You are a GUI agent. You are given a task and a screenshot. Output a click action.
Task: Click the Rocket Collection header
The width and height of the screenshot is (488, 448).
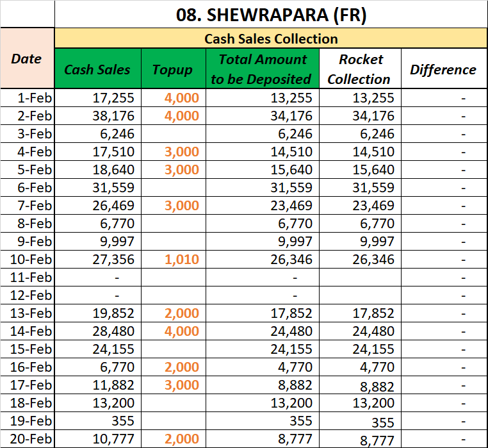(x=360, y=69)
